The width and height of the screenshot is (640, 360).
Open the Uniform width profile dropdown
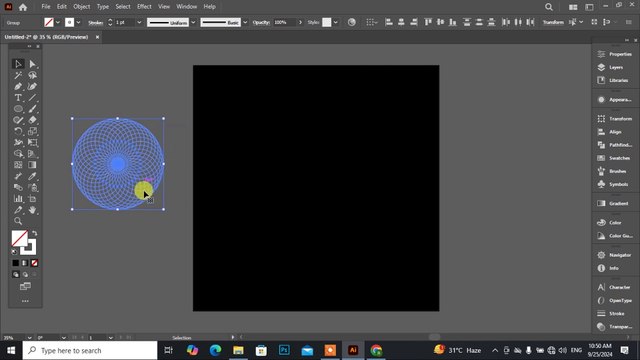pos(193,22)
